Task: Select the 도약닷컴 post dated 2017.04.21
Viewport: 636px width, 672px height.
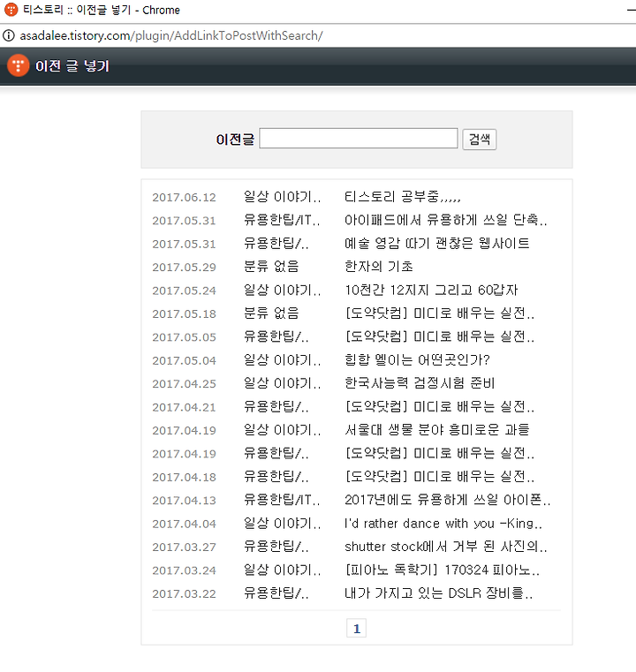Action: 440,407
